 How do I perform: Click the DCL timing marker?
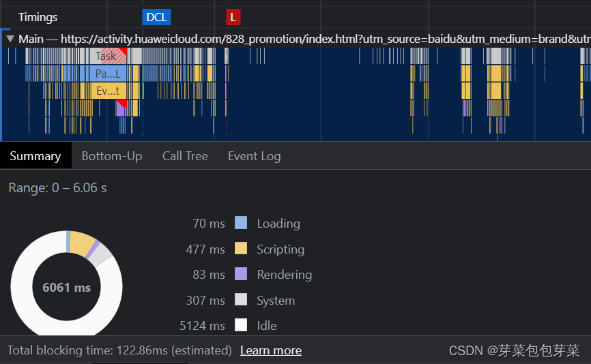point(156,17)
